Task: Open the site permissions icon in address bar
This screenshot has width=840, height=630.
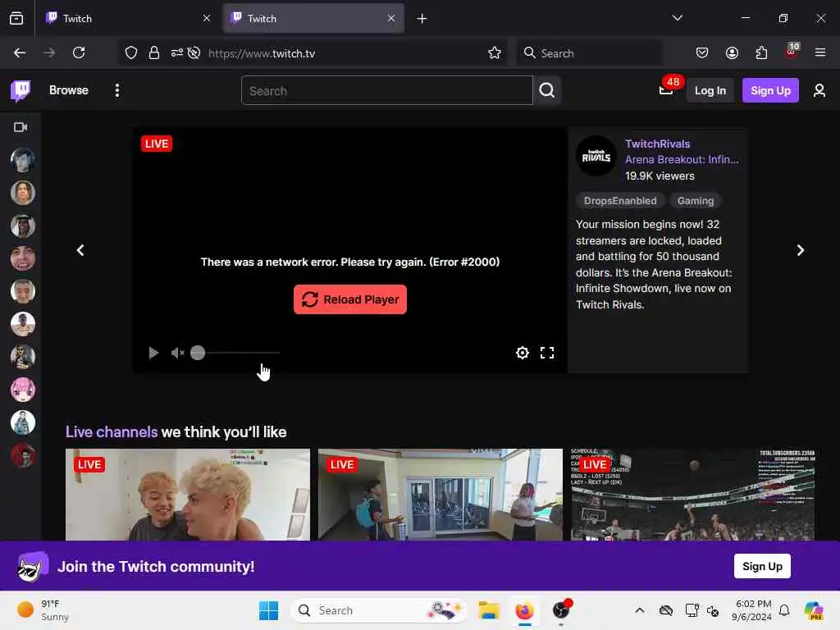Action: (x=177, y=52)
